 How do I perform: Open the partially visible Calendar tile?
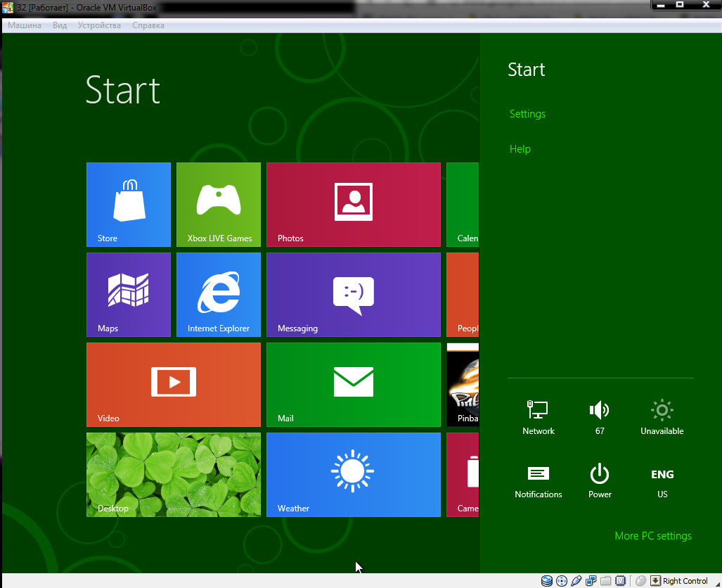click(x=463, y=205)
